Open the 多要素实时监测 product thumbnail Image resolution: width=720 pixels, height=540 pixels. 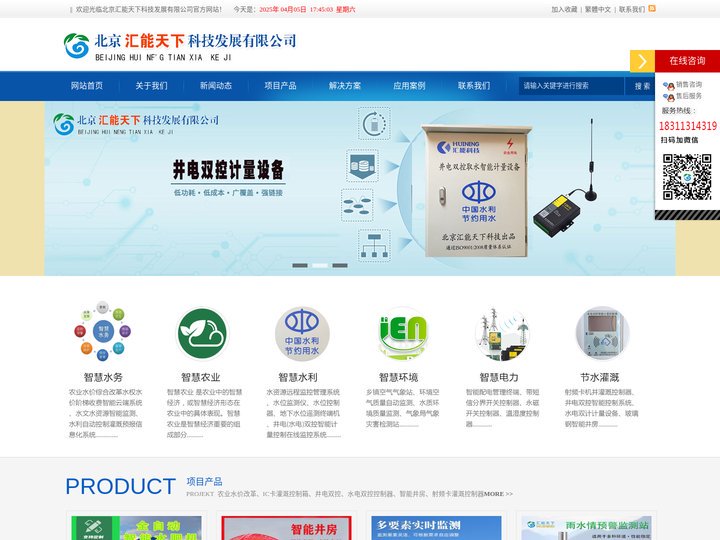pyautogui.click(x=436, y=528)
